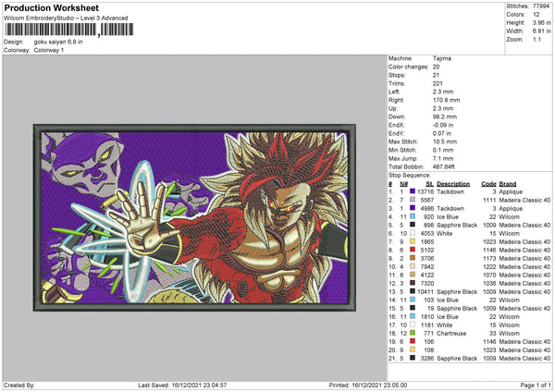Click the 'Production Worksheet' title

[51, 8]
